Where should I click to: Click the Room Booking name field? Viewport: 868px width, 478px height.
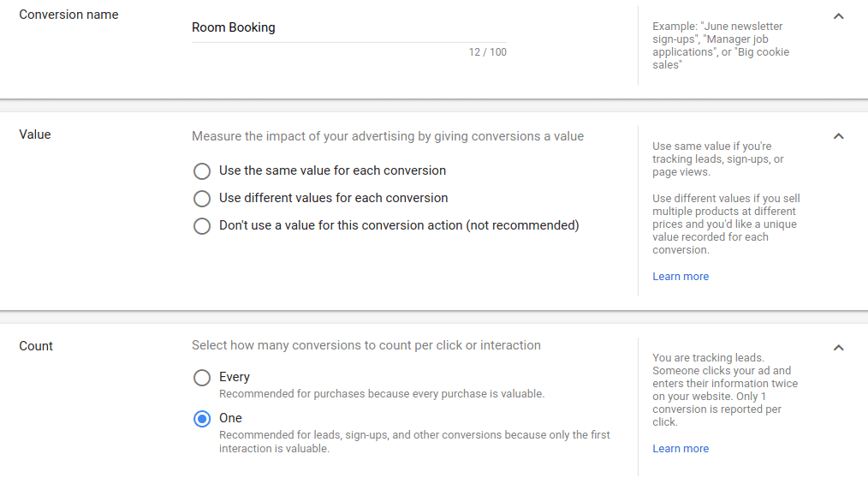(348, 27)
